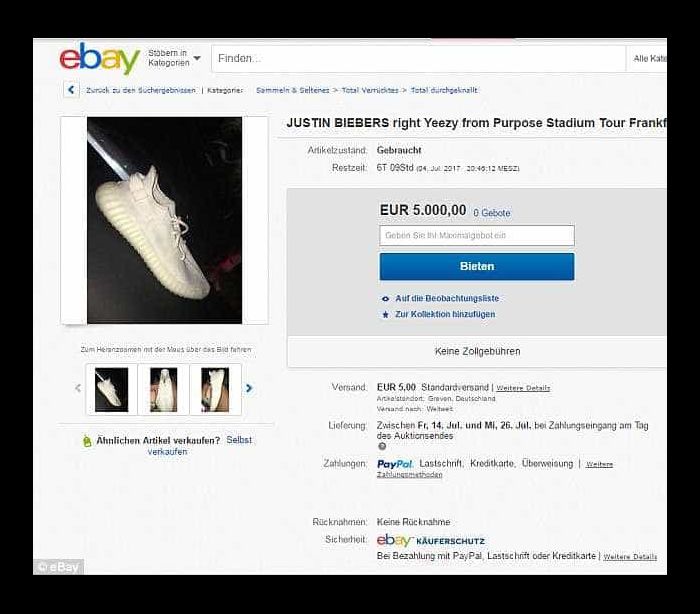Click the eye icon for Beobachtungsliste
Viewport: 700px width, 614px height.
pyautogui.click(x=386, y=299)
